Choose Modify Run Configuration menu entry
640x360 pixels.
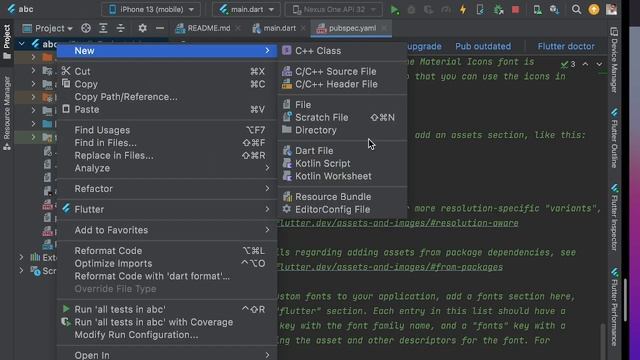tap(167, 335)
